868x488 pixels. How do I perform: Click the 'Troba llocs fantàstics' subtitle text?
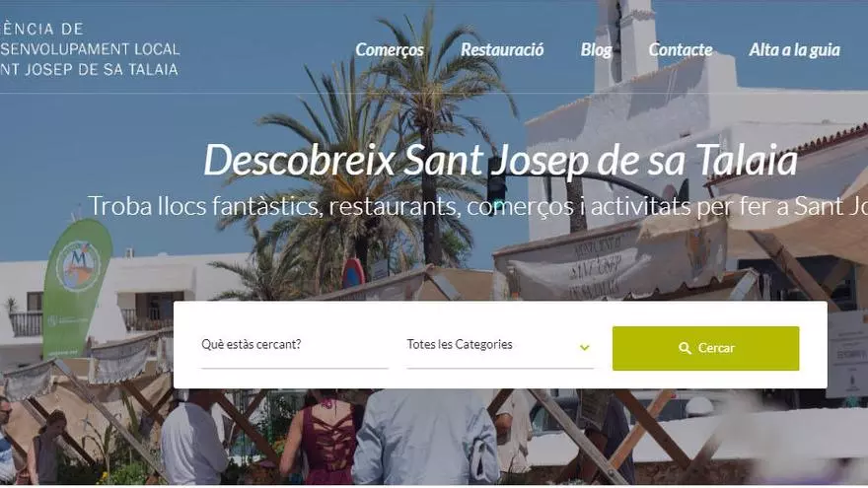[x=477, y=206]
